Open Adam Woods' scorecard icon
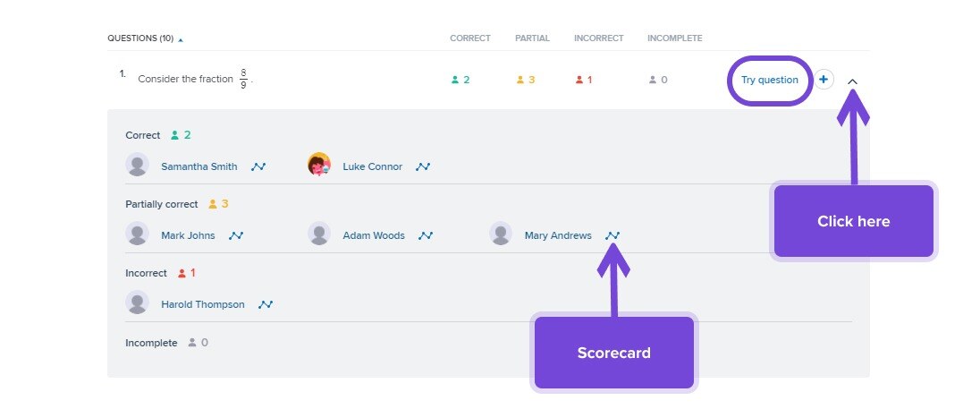Viewport: 980px width, 409px height. point(426,235)
